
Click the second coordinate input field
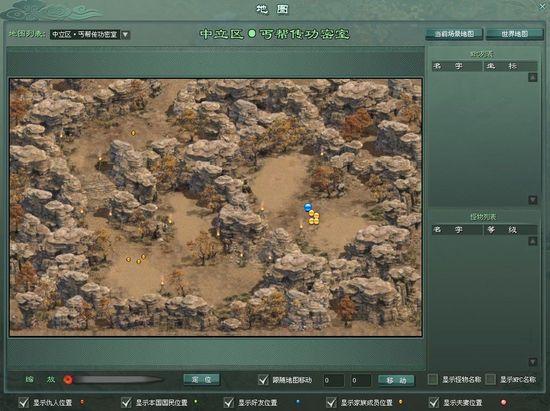coord(361,380)
